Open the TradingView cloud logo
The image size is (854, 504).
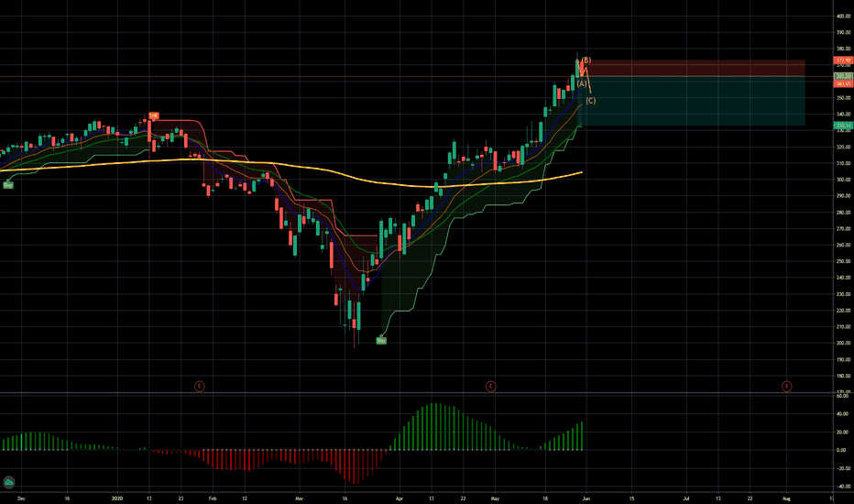pos(9,482)
